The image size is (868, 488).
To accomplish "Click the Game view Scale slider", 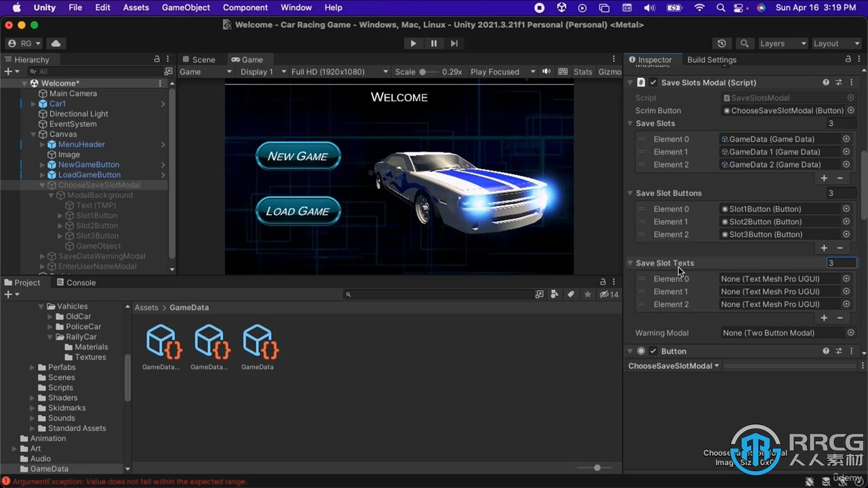I will point(429,72).
